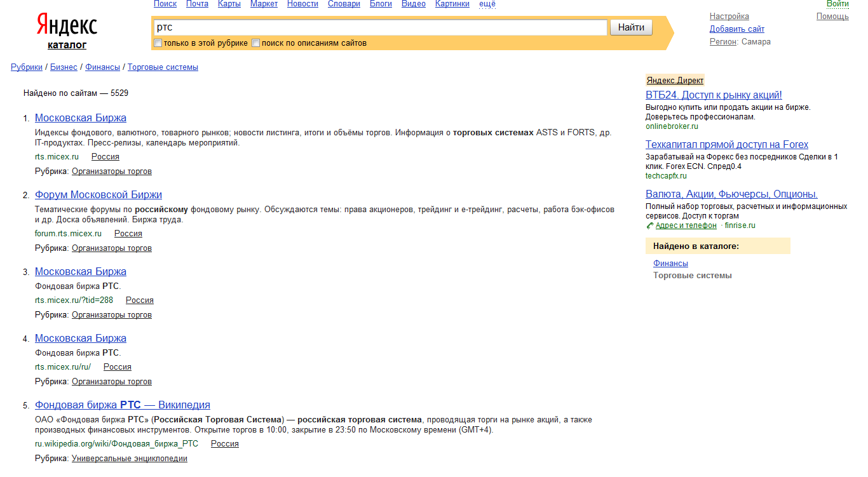Open Видео in top navigation

point(414,4)
